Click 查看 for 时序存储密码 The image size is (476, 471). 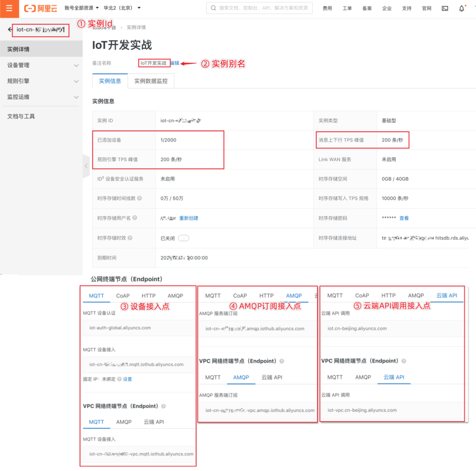coord(404,218)
